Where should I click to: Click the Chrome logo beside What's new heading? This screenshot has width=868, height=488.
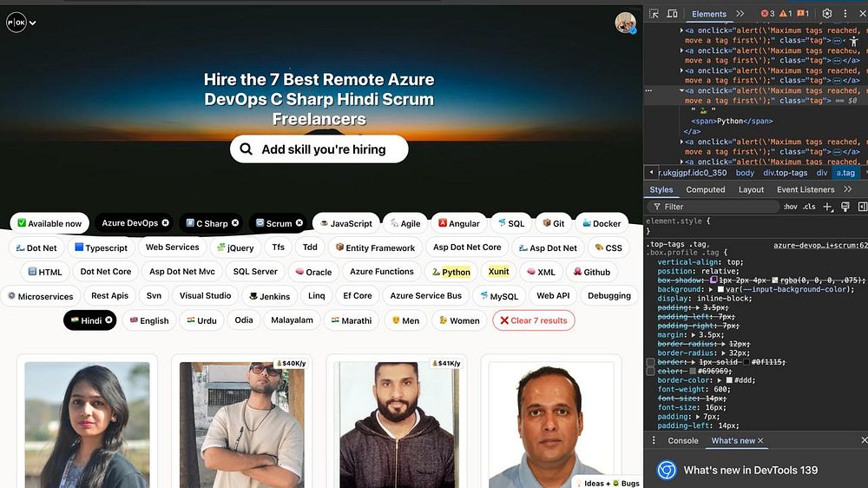click(667, 470)
